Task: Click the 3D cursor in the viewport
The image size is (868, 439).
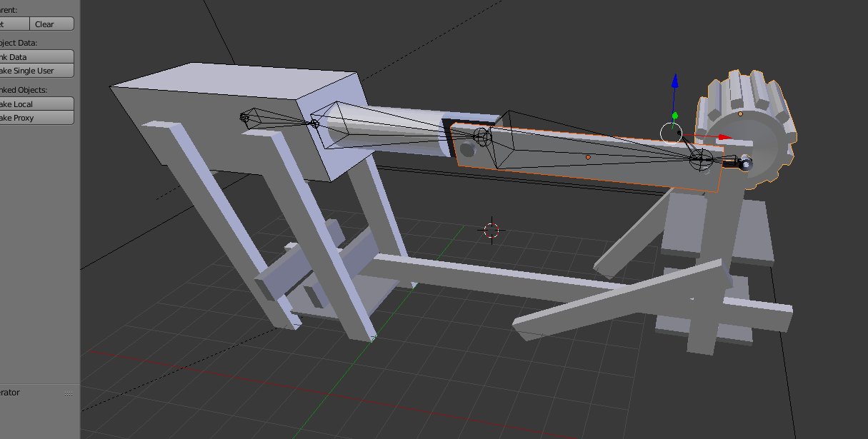Action: 490,231
